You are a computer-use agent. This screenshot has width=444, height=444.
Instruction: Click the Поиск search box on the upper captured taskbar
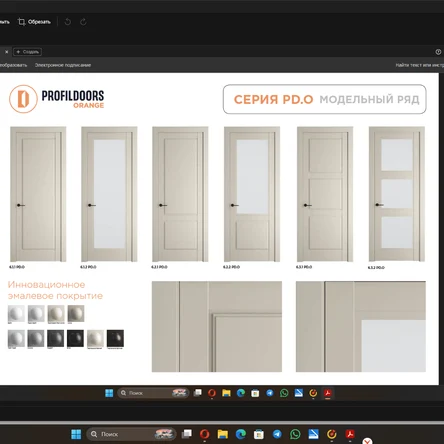click(153, 393)
